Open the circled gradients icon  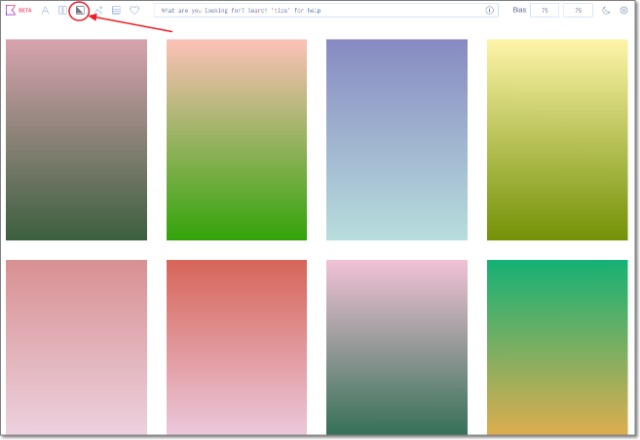(80, 11)
